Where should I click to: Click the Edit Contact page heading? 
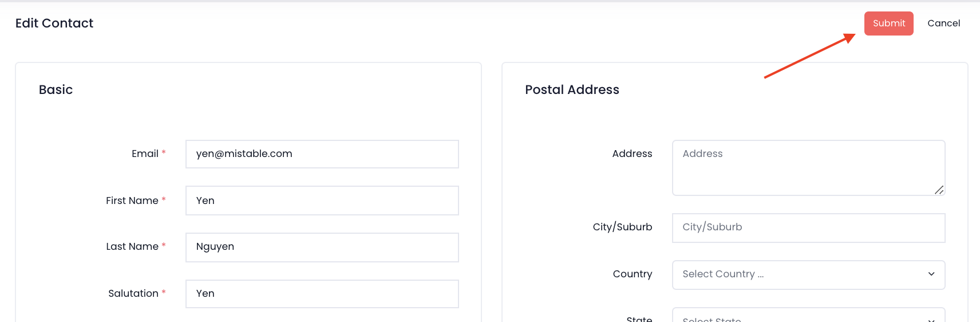(54, 23)
